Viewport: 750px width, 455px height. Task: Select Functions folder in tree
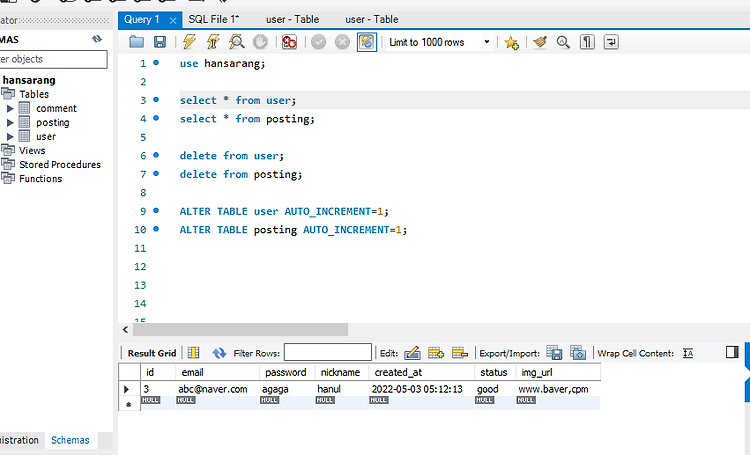pyautogui.click(x=41, y=179)
